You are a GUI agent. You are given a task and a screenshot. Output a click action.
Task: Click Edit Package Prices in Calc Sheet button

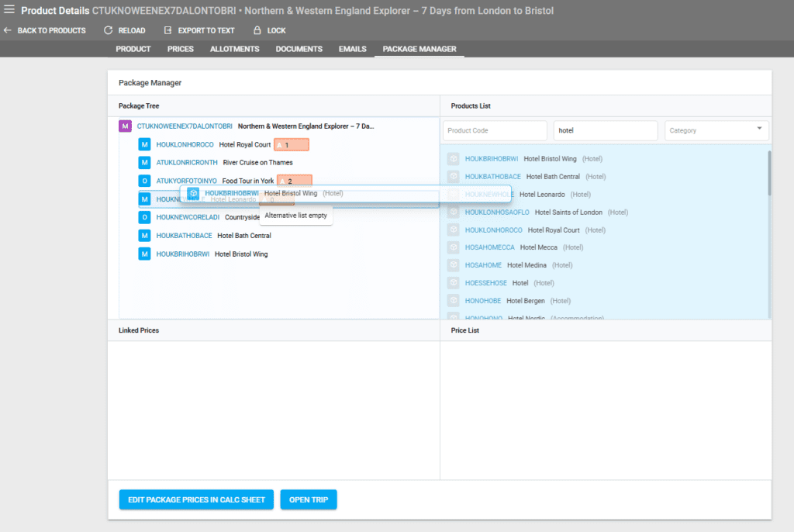197,499
